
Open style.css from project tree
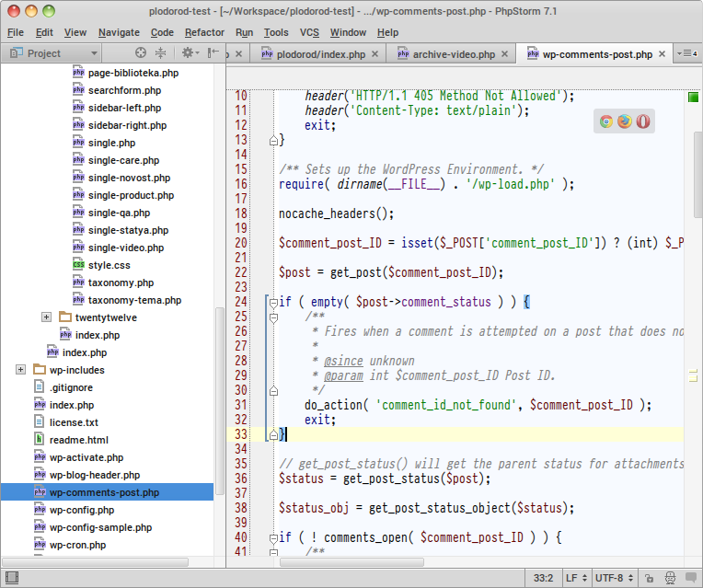109,265
